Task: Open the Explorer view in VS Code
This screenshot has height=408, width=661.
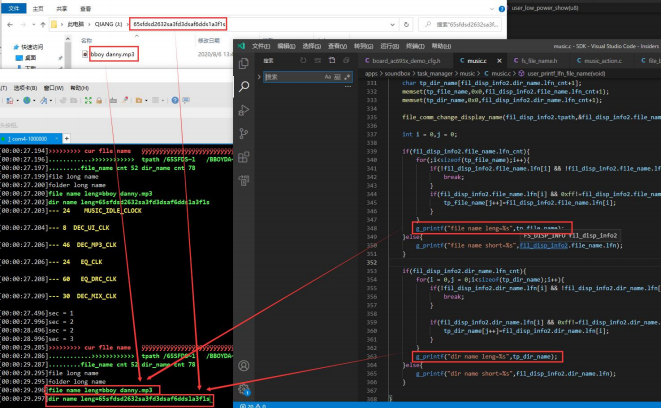Action: [x=244, y=63]
